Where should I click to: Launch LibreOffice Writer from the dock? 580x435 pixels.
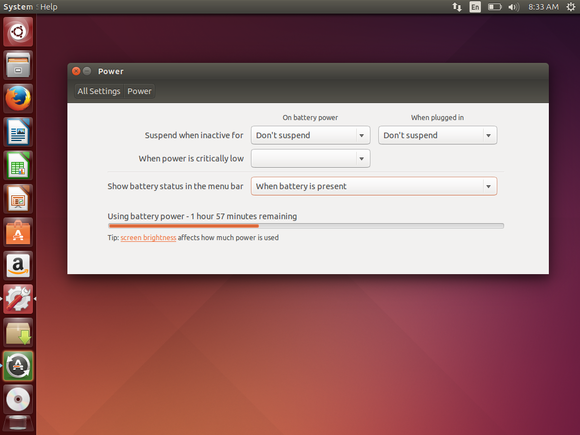18,132
